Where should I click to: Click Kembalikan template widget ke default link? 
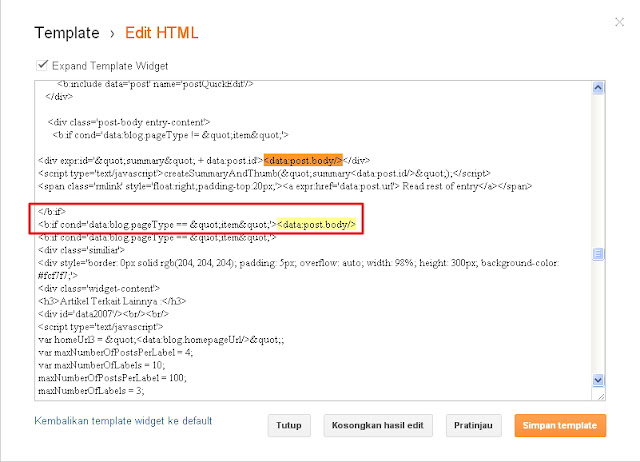pyautogui.click(x=123, y=421)
